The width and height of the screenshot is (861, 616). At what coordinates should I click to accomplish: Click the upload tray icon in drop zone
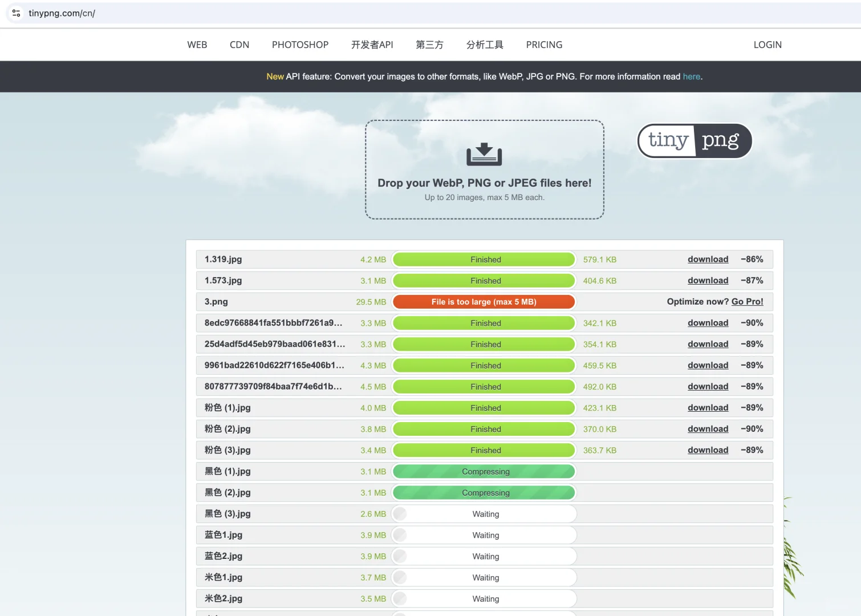484,154
